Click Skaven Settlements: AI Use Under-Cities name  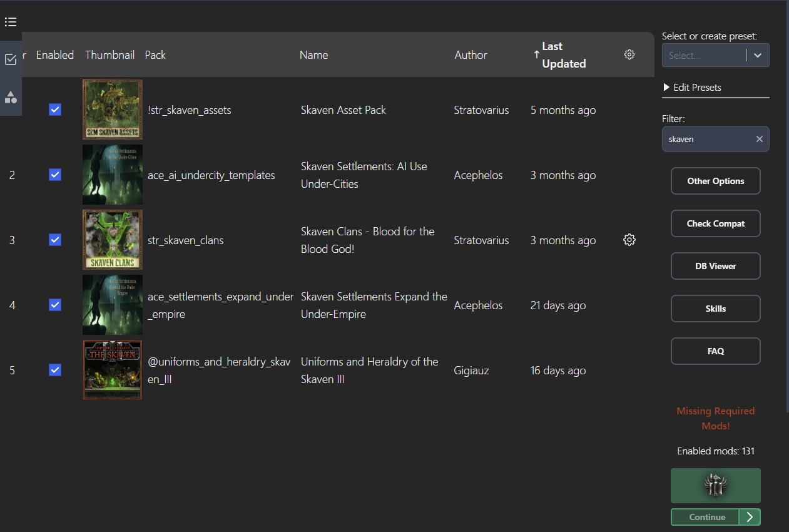pos(364,175)
